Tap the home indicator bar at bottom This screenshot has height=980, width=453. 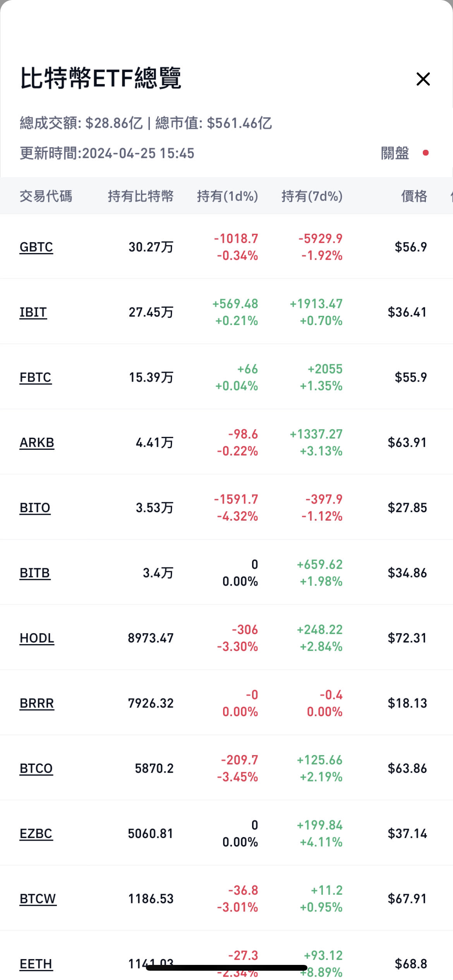point(226,968)
